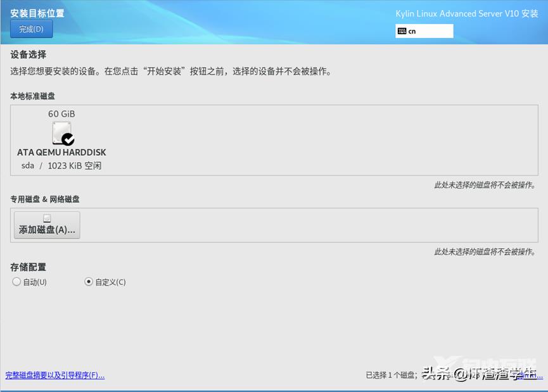This screenshot has width=548, height=392.
Task: Click the 安装目标位置 page title
Action: tap(37, 13)
